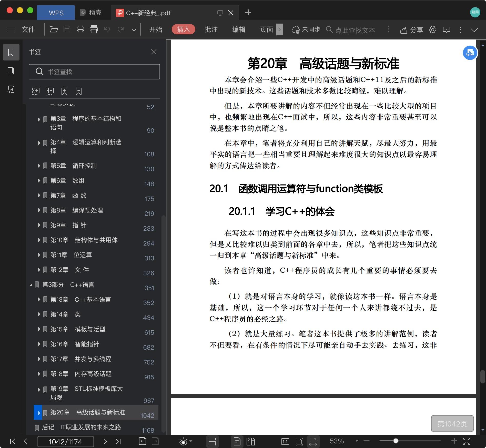The image size is (486, 448).
Task: Open the quick access toolbar dropdown
Action: coord(134,30)
